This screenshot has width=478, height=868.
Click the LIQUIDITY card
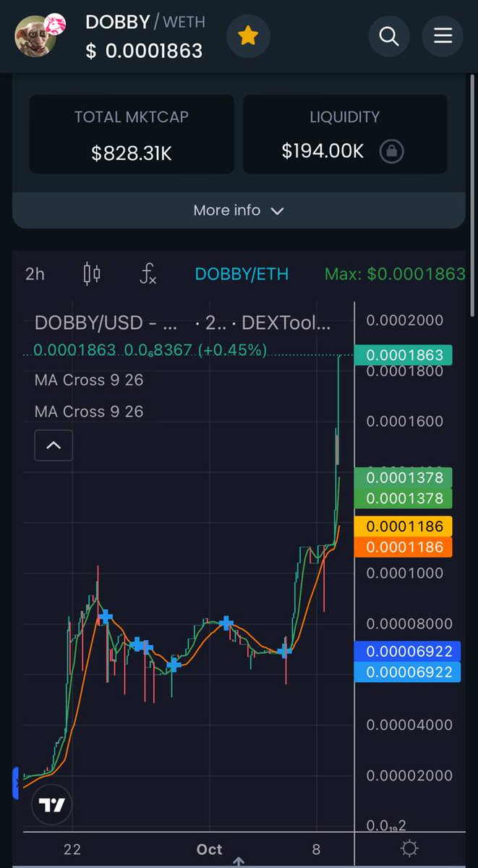(345, 135)
